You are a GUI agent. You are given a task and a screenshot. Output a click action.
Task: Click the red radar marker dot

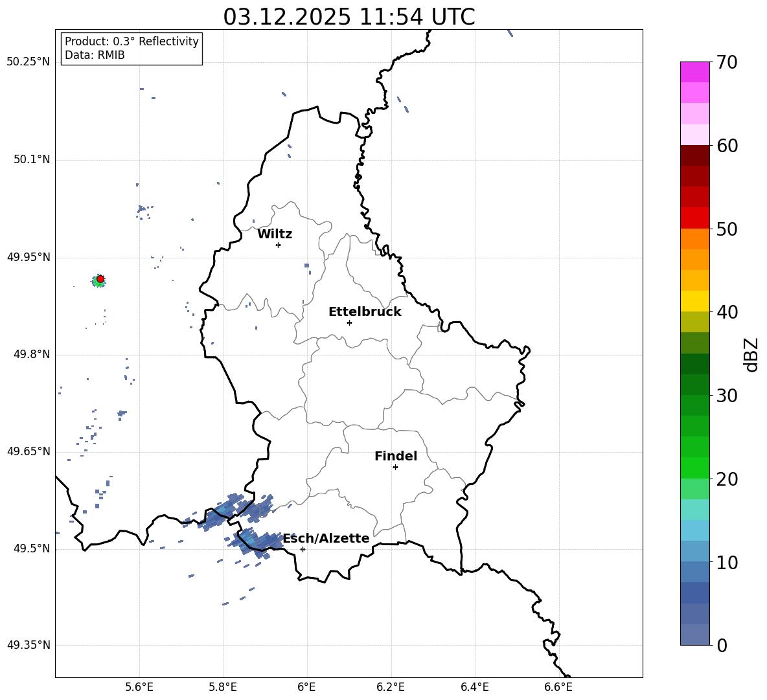pos(100,279)
